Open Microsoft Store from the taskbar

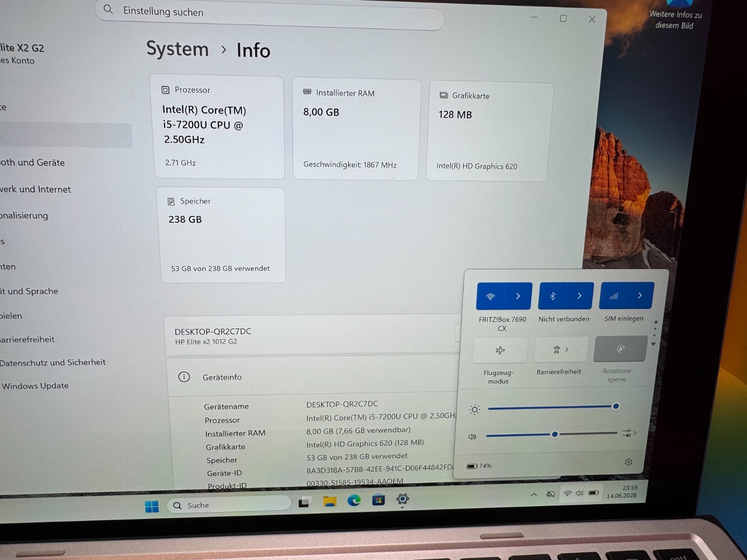point(378,500)
